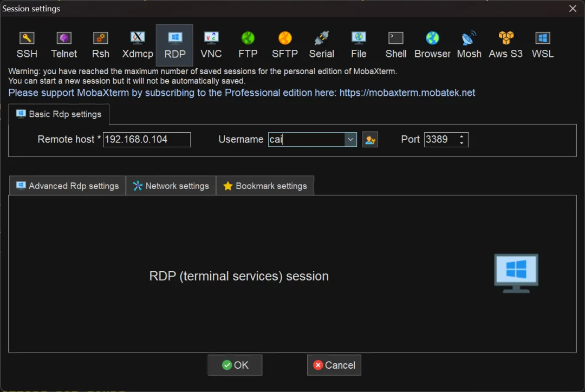Decrease the Port number with down arrow
The image size is (585, 392).
tap(461, 143)
